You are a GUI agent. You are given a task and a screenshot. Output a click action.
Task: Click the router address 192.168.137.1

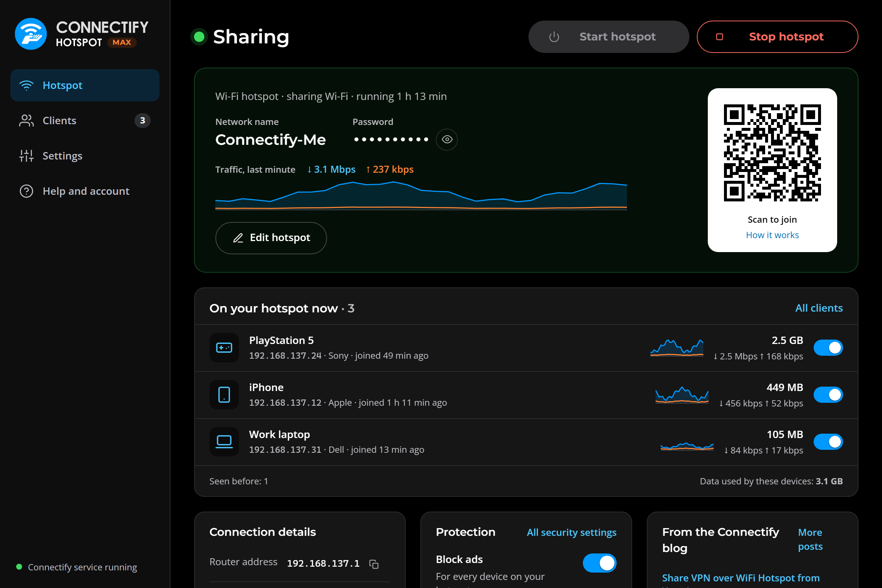pos(323,564)
